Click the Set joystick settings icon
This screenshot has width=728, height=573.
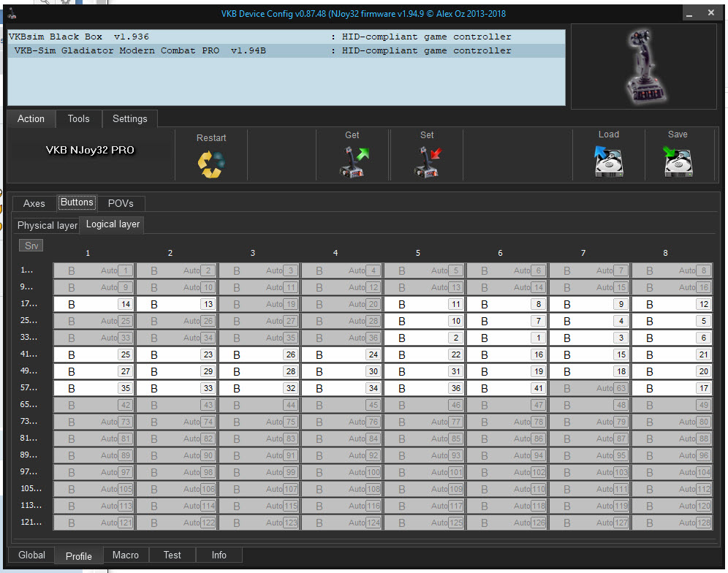[x=427, y=162]
